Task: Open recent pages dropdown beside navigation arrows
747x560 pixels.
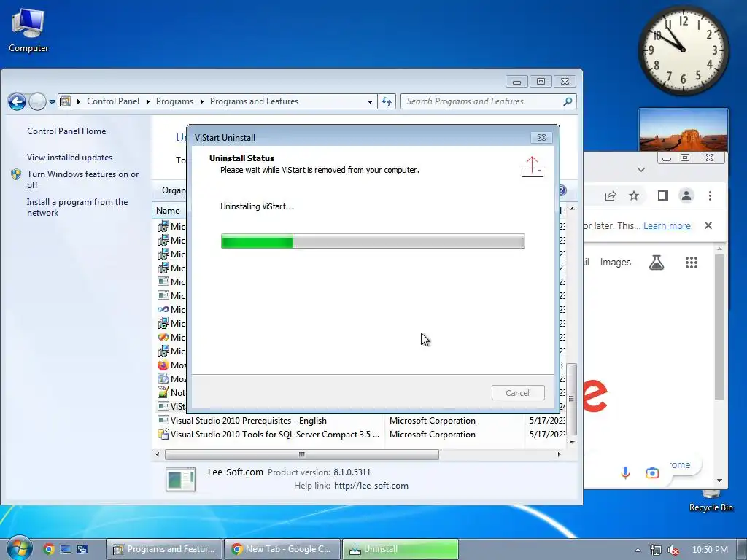Action: pyautogui.click(x=52, y=102)
